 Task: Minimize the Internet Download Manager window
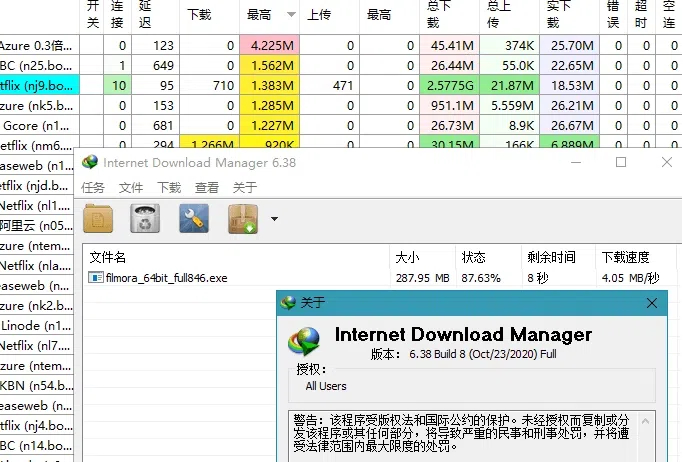[576, 162]
